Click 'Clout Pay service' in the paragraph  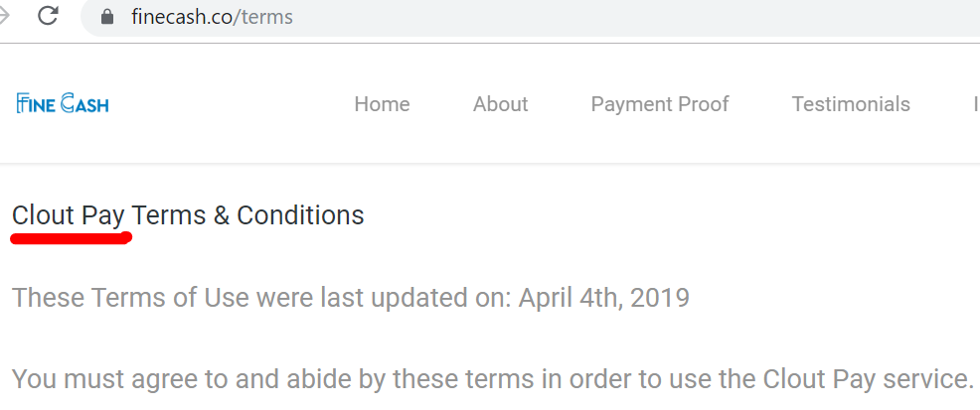coord(868,379)
